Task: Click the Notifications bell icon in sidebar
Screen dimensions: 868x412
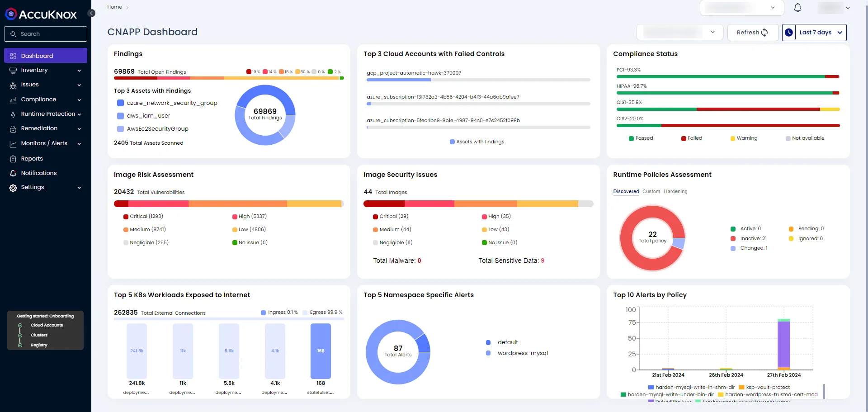Action: coord(13,173)
